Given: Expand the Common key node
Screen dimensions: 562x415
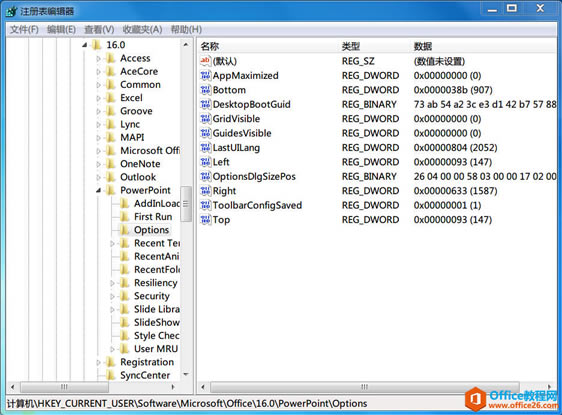Looking at the screenshot, I should point(98,85).
